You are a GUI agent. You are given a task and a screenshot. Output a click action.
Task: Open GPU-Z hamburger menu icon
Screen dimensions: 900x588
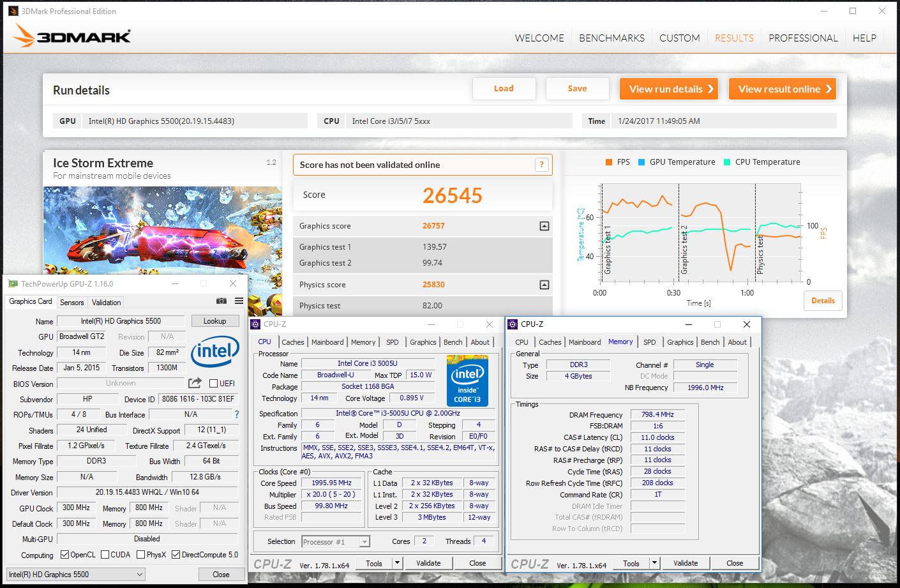coord(239,301)
